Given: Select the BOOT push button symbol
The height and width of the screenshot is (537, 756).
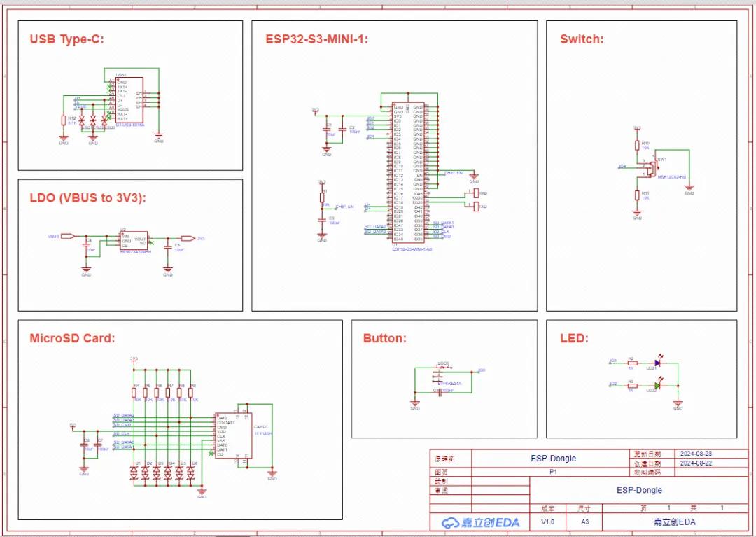Looking at the screenshot, I should click(x=444, y=370).
